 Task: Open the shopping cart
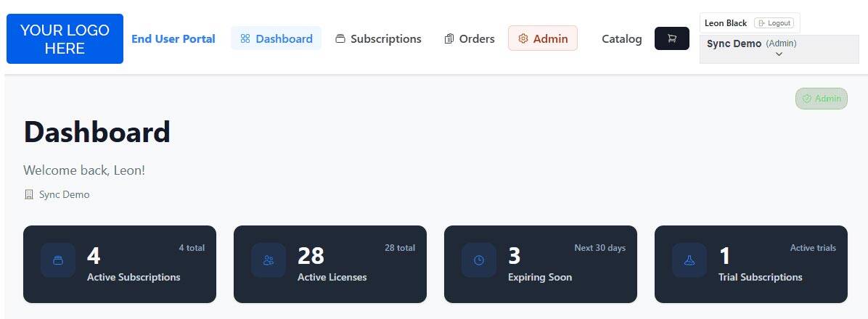672,38
